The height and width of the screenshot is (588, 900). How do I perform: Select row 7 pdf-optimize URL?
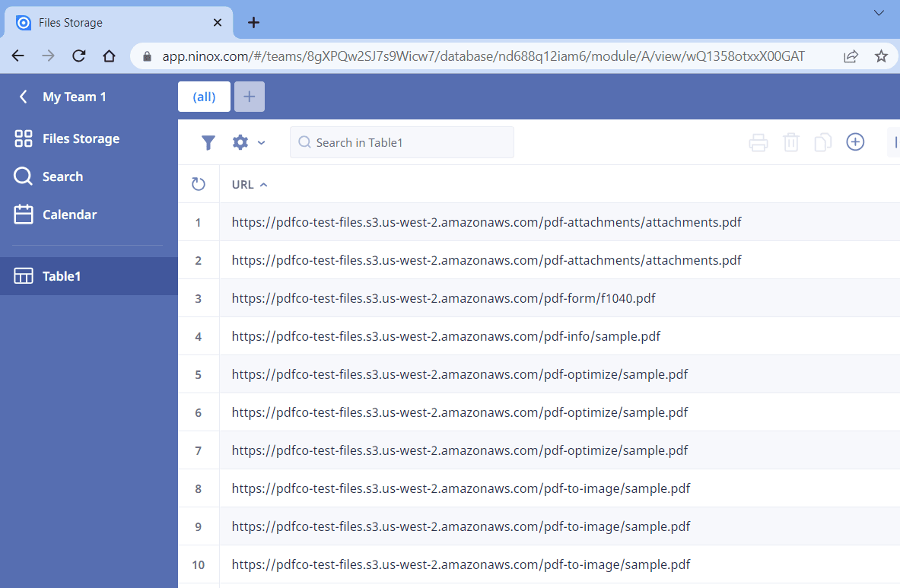click(460, 450)
